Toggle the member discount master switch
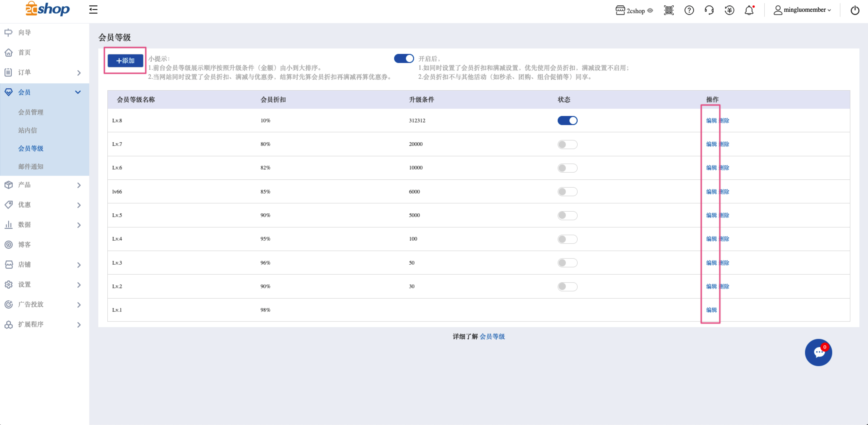The width and height of the screenshot is (868, 425). pyautogui.click(x=404, y=59)
